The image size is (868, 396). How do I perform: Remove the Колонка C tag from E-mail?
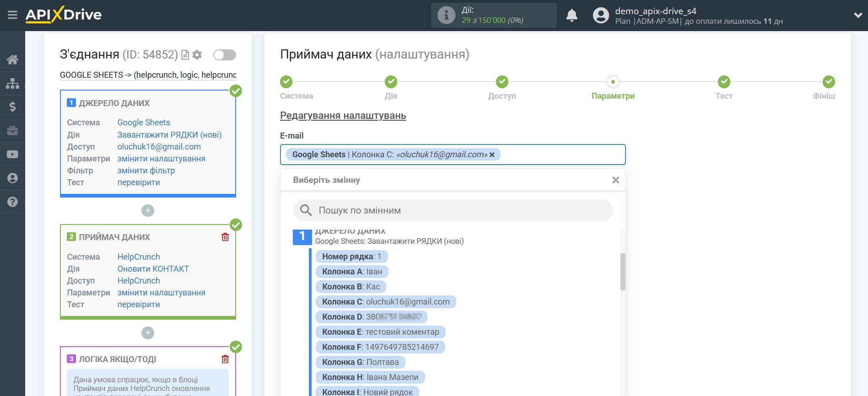point(492,155)
